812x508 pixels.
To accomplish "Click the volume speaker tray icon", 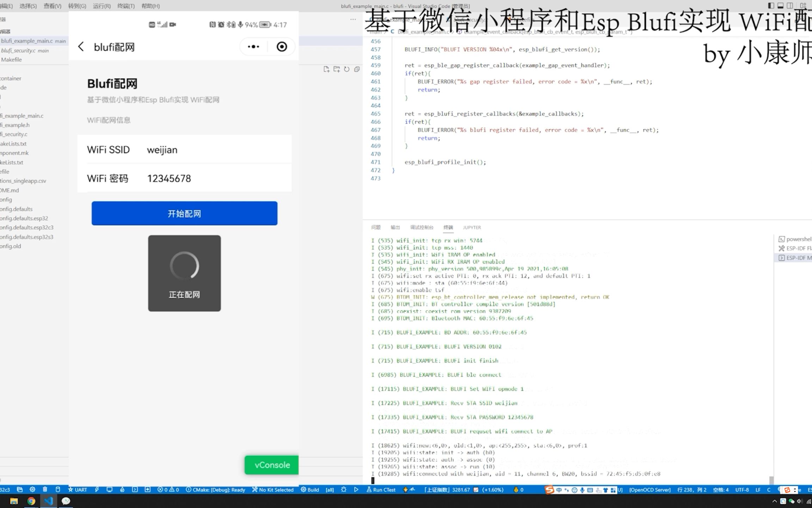I will (799, 501).
